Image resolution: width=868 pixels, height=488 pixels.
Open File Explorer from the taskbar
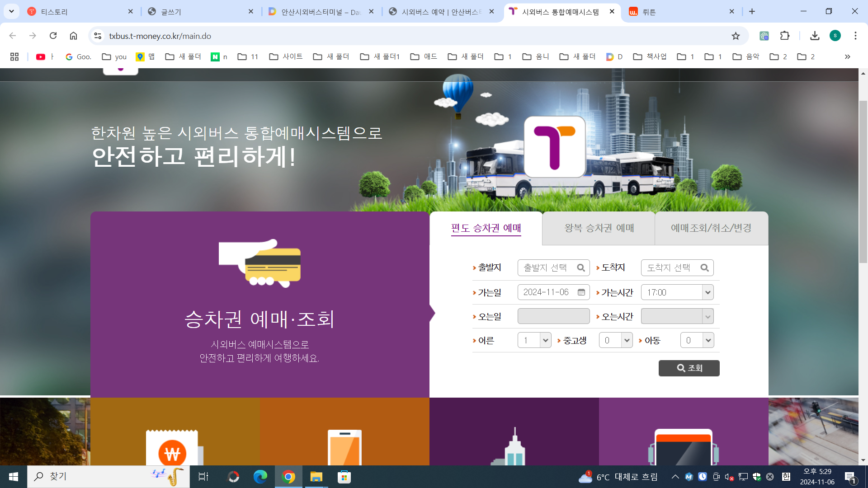(316, 477)
